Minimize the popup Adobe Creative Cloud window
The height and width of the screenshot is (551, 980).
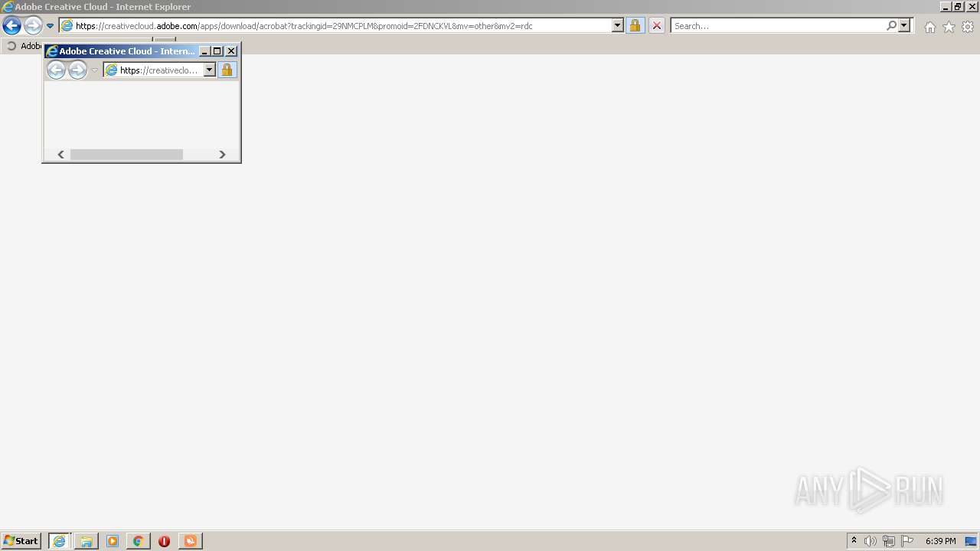[x=204, y=51]
